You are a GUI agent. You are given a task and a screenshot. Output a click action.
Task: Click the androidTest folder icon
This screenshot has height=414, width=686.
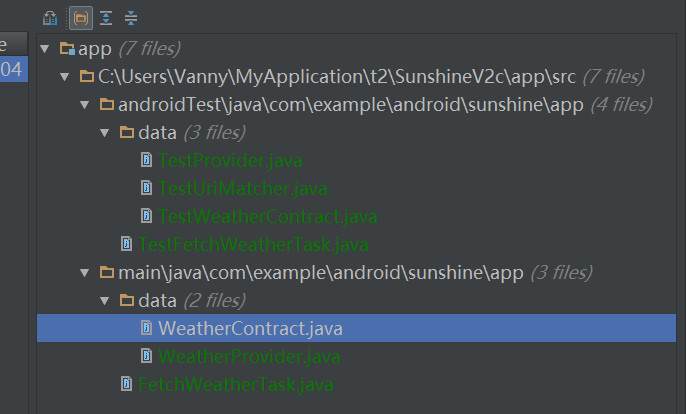107,105
